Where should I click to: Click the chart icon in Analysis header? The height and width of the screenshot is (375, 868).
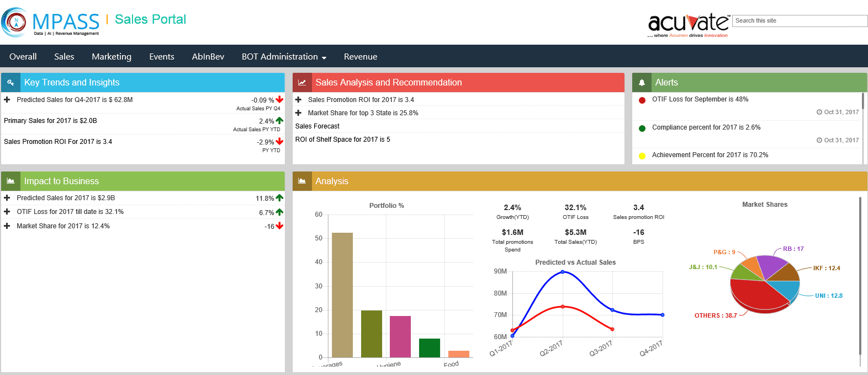coord(302,181)
